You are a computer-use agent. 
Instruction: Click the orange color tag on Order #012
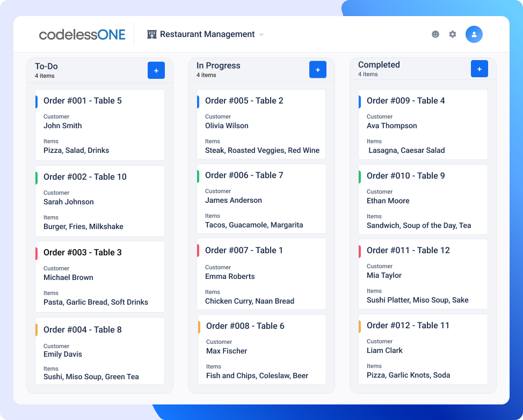click(360, 327)
